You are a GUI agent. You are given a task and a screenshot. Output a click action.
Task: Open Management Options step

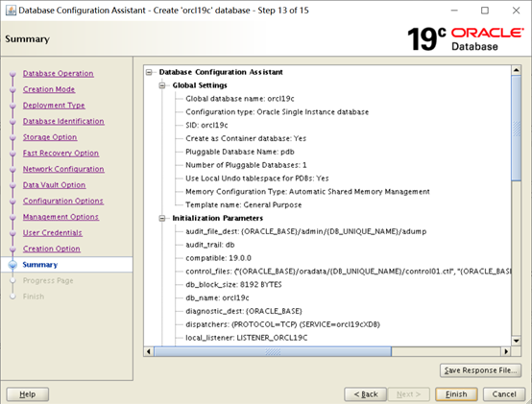60,217
